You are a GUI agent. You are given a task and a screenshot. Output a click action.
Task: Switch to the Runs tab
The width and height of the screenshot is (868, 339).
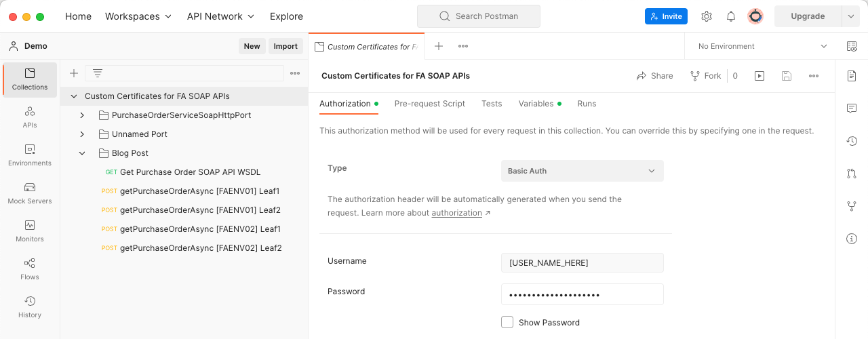click(587, 104)
